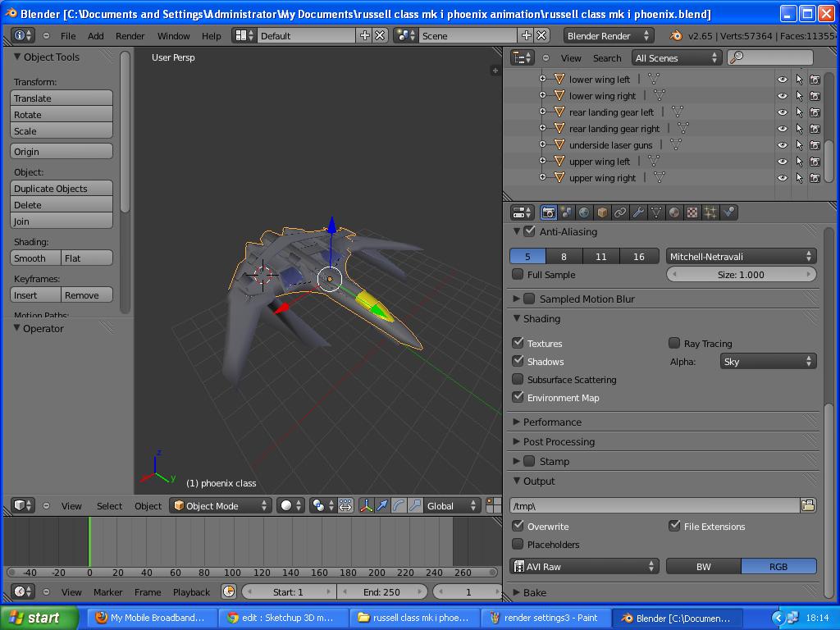
Task: Click the Duplicate Objects button
Action: click(x=61, y=188)
